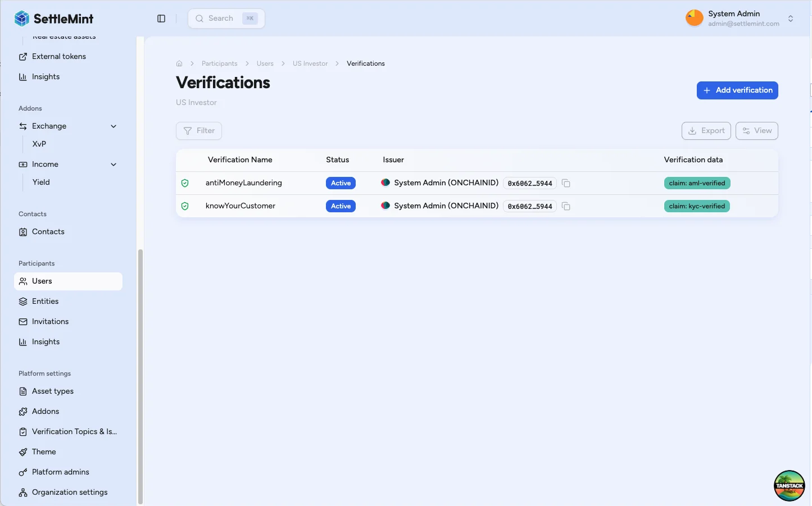Click the antiMoneyLaundering shield check icon
The width and height of the screenshot is (812, 506).
pos(185,183)
